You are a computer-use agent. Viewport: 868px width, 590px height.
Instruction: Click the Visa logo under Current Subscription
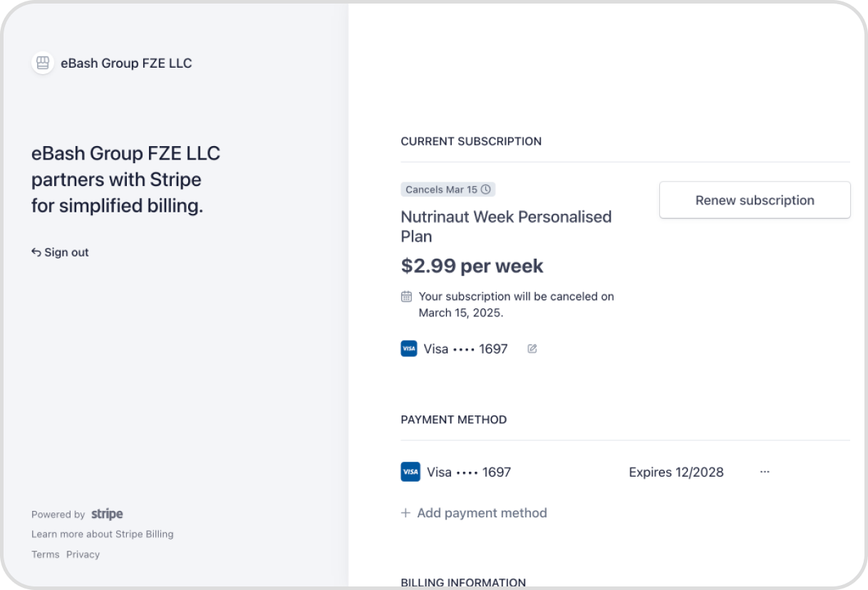point(409,349)
